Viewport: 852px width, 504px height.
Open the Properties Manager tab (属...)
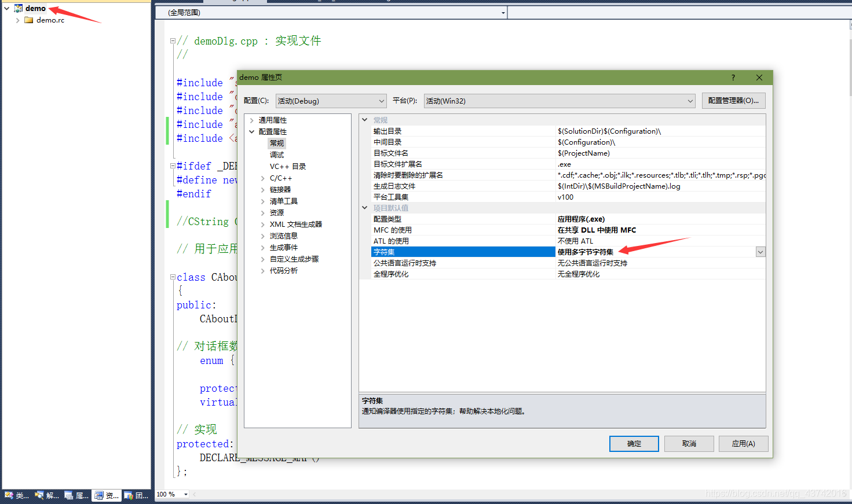[77, 495]
